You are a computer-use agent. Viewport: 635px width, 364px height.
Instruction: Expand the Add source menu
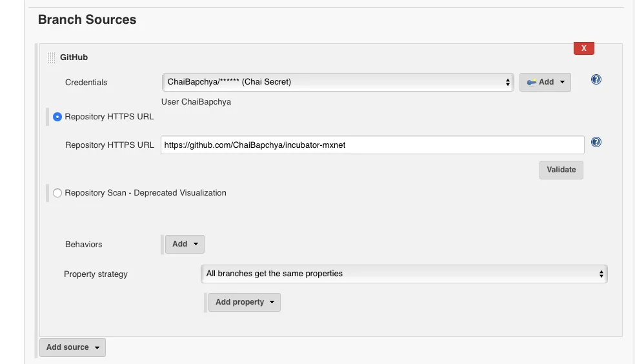[72, 347]
